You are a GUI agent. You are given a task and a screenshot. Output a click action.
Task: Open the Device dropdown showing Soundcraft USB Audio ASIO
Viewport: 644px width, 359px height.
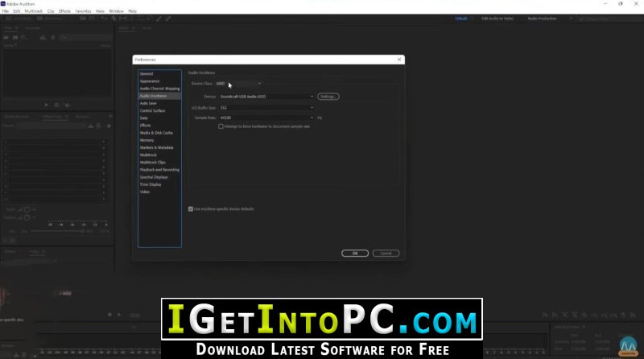pos(266,97)
